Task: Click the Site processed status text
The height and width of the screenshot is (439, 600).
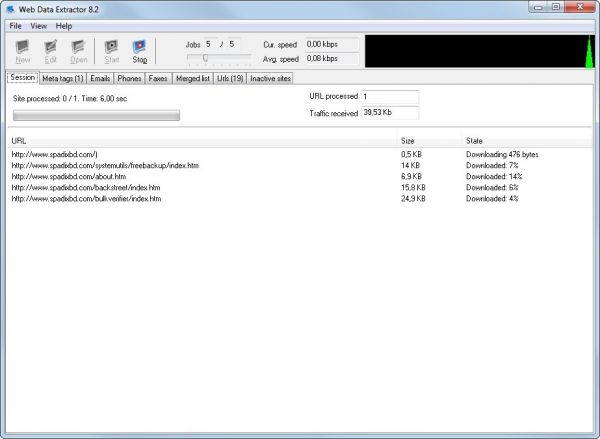Action: 70,99
